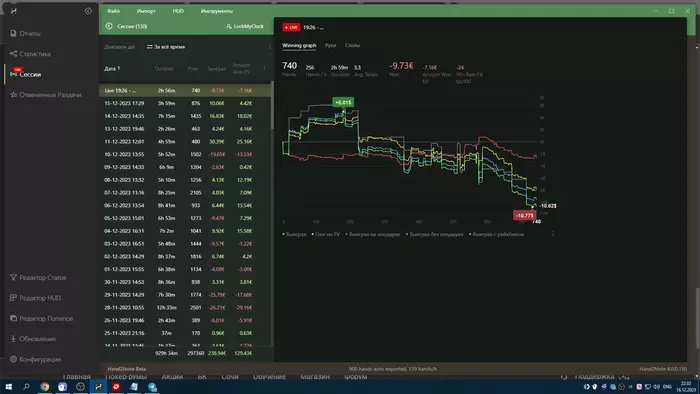Select session 10-12-2023 13:55
Image resolution: width=700 pixels, height=394 pixels.
click(x=185, y=154)
